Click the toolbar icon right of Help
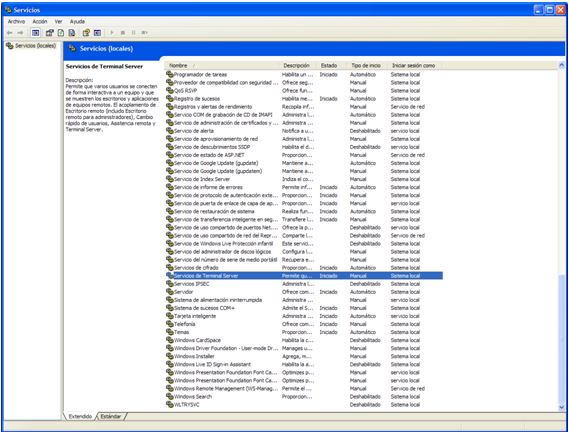 point(97,33)
